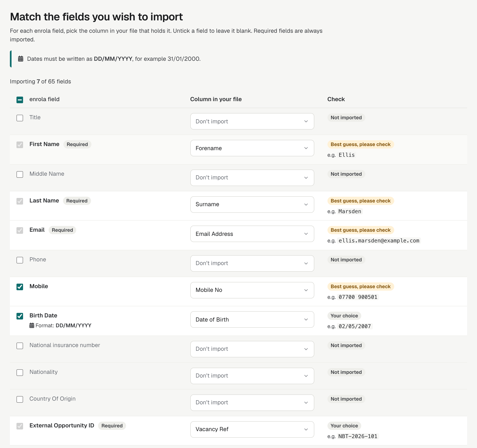477x448 pixels.
Task: Click the example value '02/05/2007'
Action: point(355,326)
